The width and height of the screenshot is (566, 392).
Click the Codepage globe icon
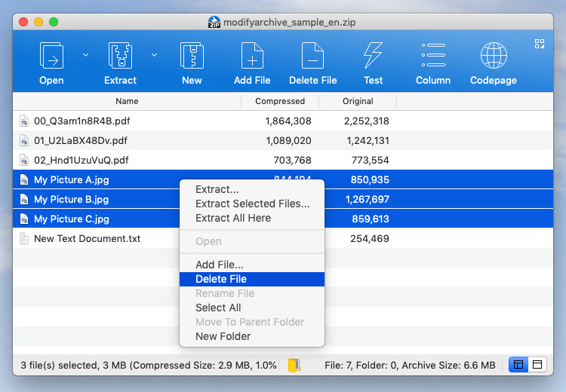493,57
